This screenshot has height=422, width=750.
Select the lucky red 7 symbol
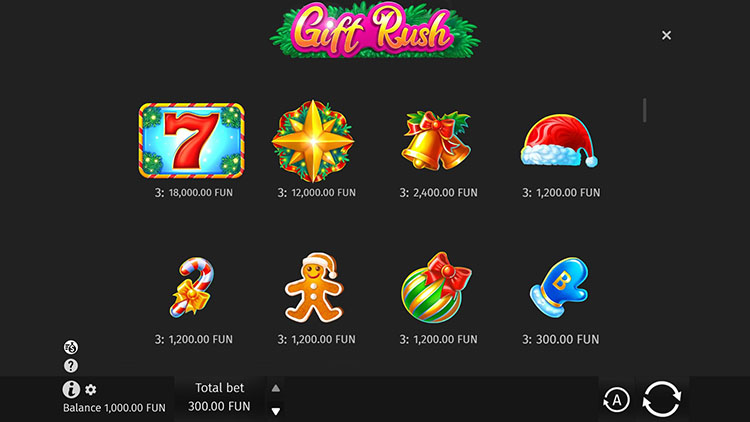click(x=192, y=140)
